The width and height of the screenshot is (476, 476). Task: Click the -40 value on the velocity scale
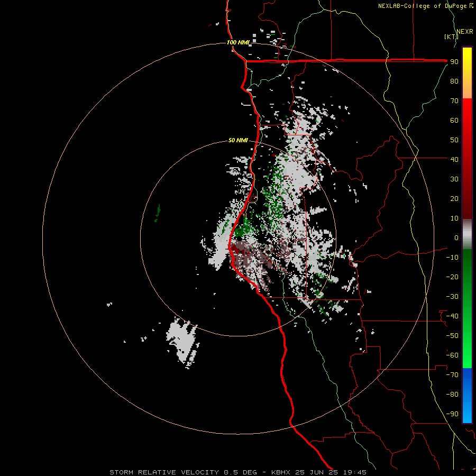coord(452,316)
